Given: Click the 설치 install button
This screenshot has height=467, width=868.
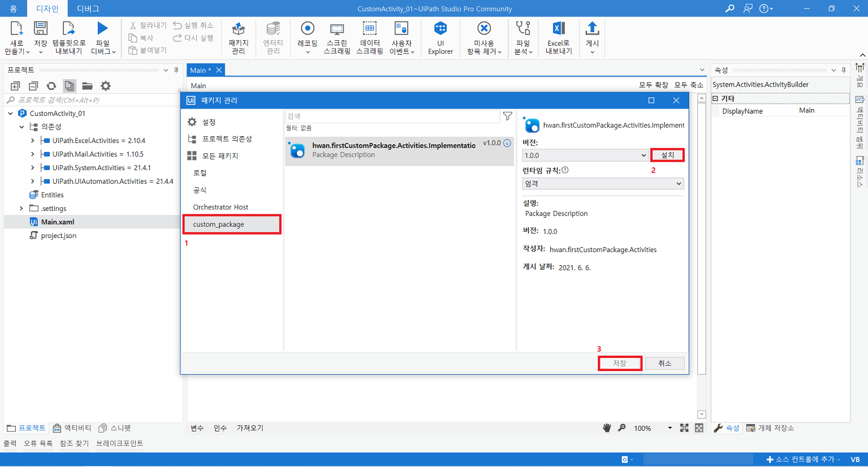Looking at the screenshot, I should tap(667, 155).
